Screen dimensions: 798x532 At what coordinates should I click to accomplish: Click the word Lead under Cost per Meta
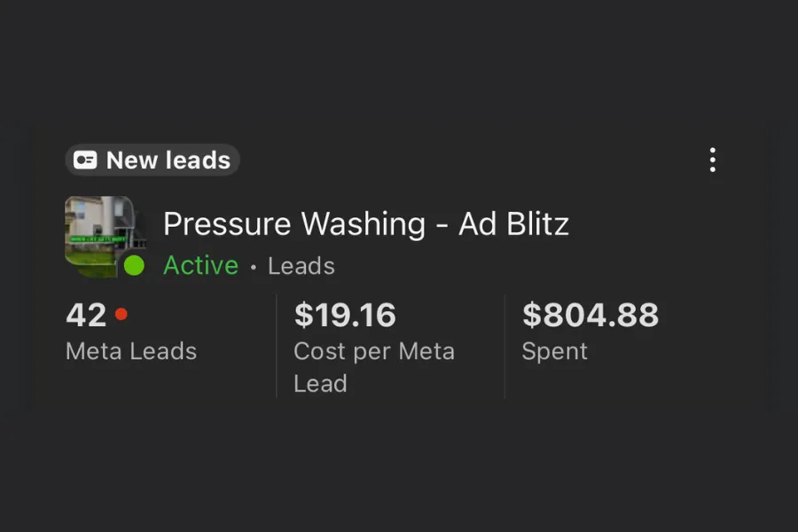click(x=320, y=384)
